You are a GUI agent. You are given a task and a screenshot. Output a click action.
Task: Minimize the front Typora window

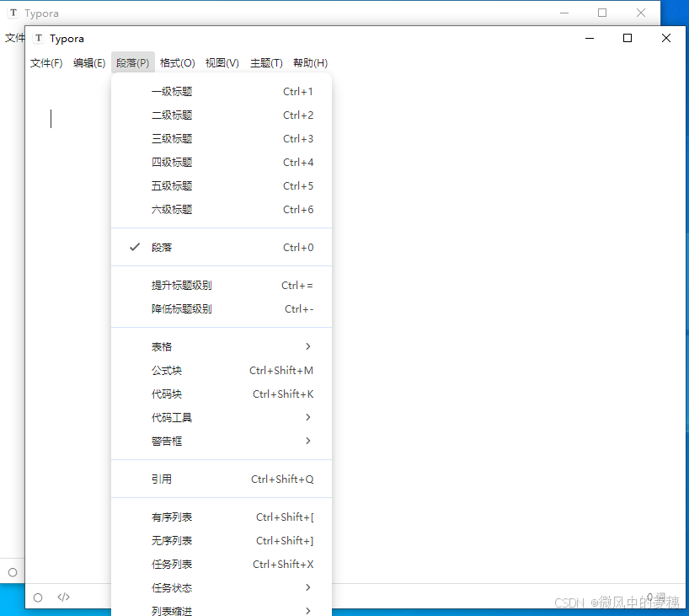590,38
